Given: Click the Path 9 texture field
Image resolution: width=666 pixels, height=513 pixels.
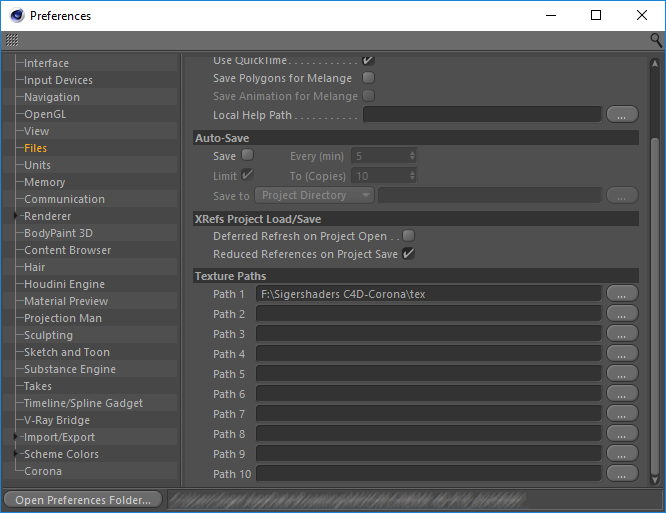Looking at the screenshot, I should point(429,454).
